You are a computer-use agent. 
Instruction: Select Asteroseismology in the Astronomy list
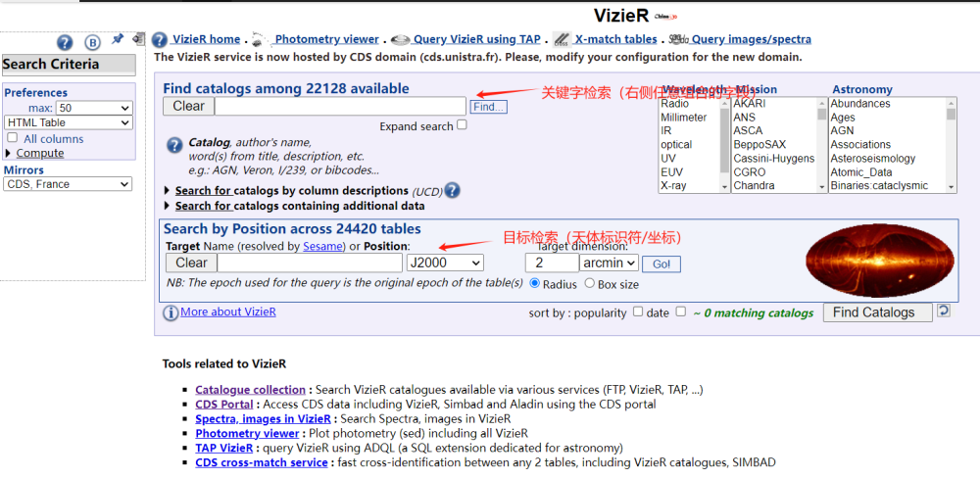(872, 158)
